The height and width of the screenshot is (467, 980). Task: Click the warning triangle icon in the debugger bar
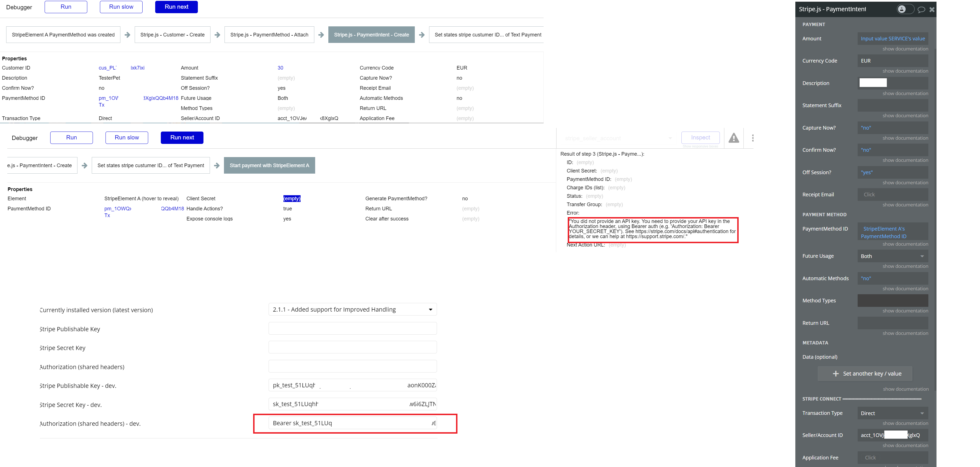click(734, 138)
